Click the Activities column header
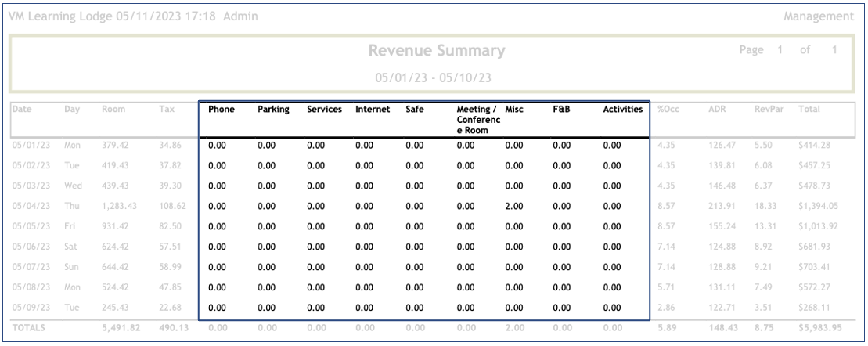The height and width of the screenshot is (346, 868). click(622, 110)
